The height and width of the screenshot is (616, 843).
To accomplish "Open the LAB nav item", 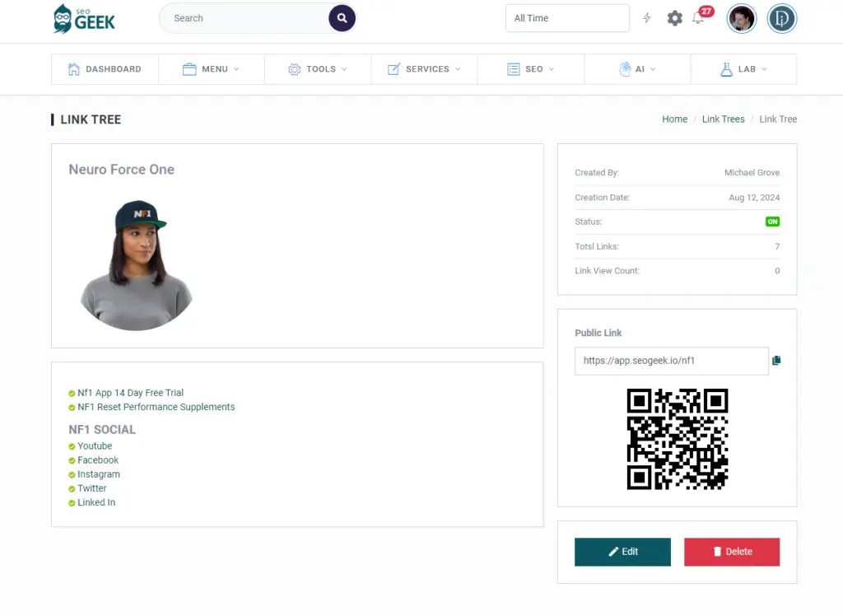I will pos(743,69).
